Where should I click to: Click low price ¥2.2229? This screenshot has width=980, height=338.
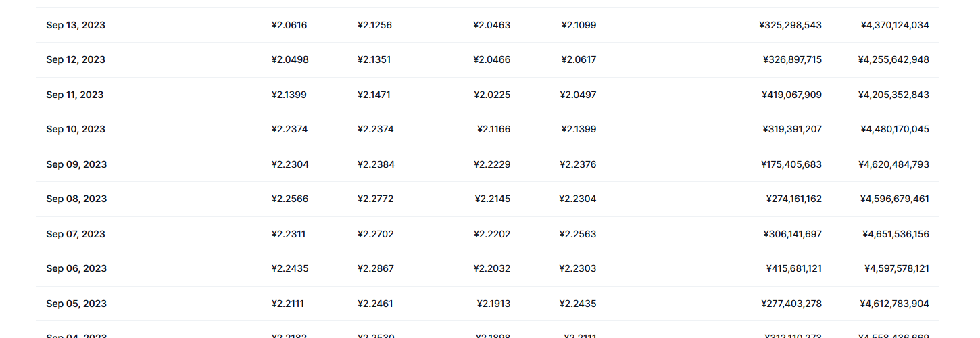[x=492, y=164]
